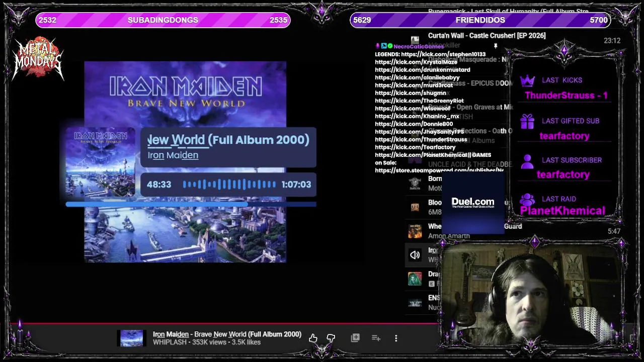The image size is (644, 362).
Task: Like the Brave New World album video
Action: point(313,338)
